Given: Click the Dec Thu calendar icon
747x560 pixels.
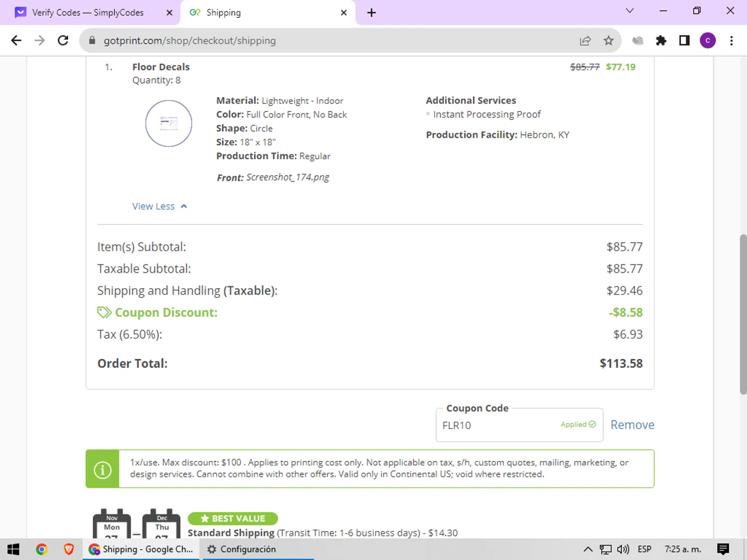Looking at the screenshot, I should tap(161, 524).
